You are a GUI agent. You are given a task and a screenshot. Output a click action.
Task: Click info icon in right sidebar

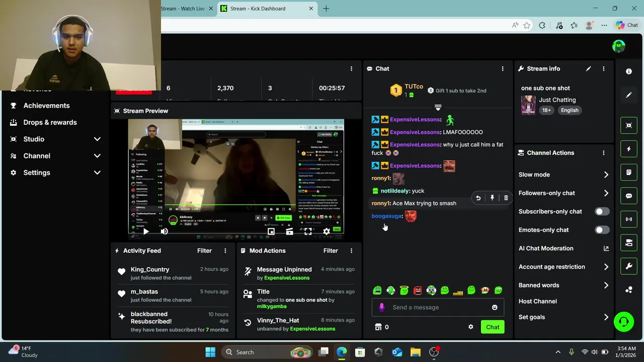click(629, 71)
